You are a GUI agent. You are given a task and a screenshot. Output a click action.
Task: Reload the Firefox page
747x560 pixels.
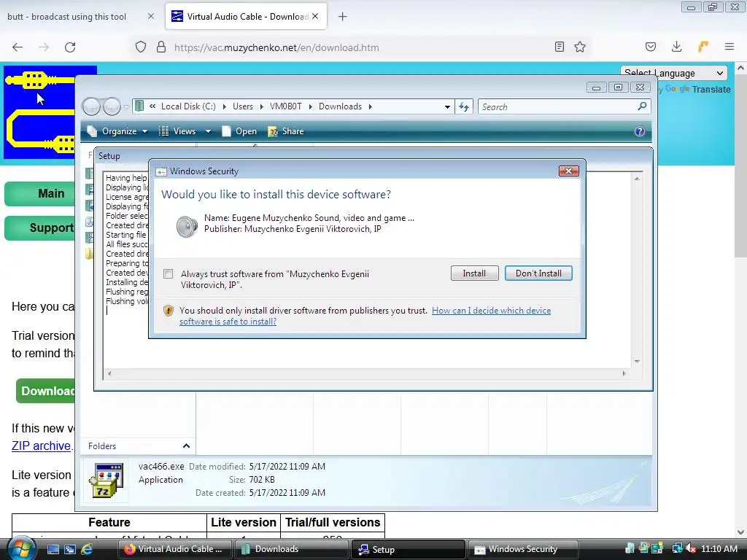pos(70,47)
